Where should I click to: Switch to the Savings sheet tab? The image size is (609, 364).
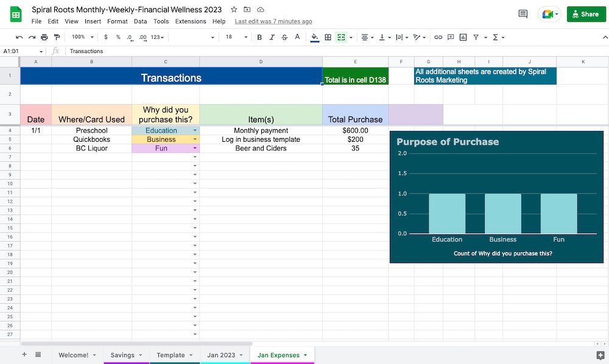coord(122,355)
